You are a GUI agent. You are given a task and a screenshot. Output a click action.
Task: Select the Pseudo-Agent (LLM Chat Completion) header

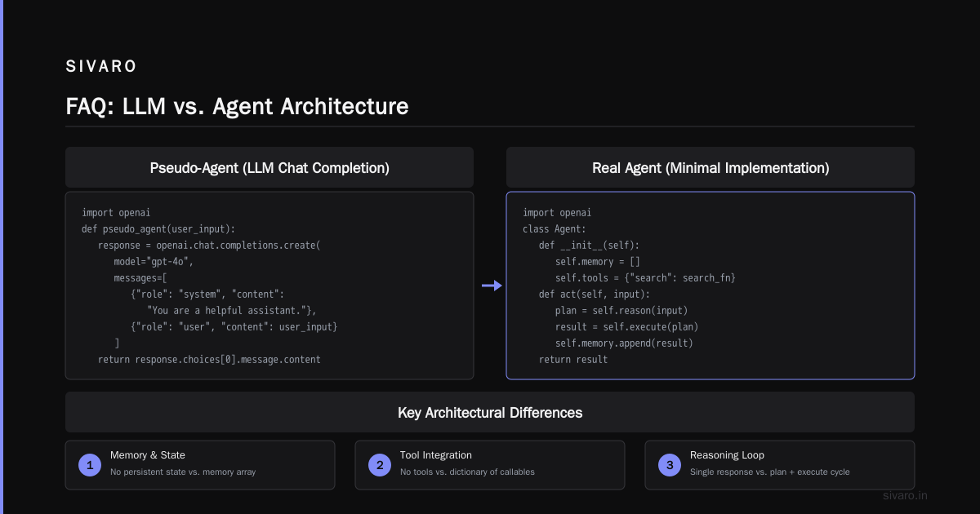269,167
